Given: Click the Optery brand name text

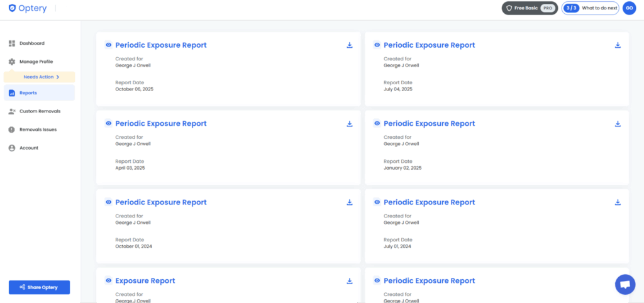Looking at the screenshot, I should coord(33,8).
